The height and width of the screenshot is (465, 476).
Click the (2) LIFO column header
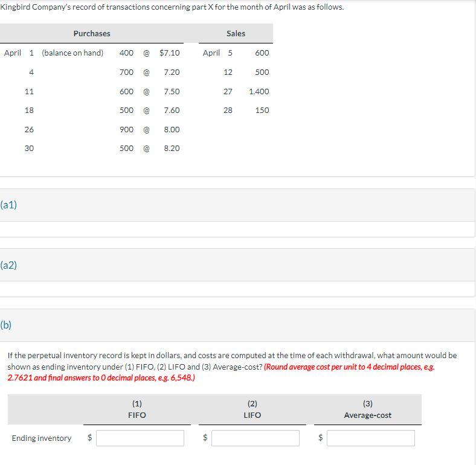coord(252,409)
